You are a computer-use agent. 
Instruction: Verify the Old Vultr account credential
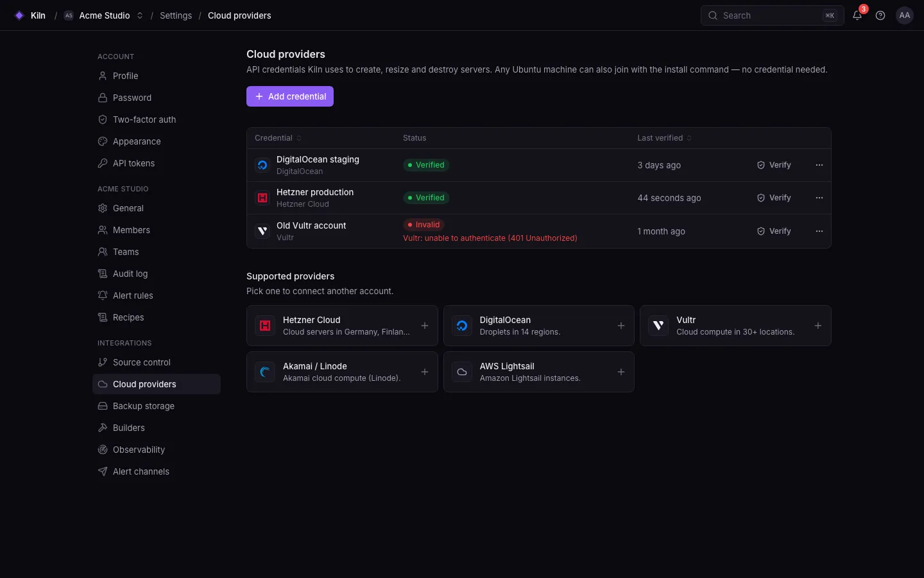click(x=774, y=231)
